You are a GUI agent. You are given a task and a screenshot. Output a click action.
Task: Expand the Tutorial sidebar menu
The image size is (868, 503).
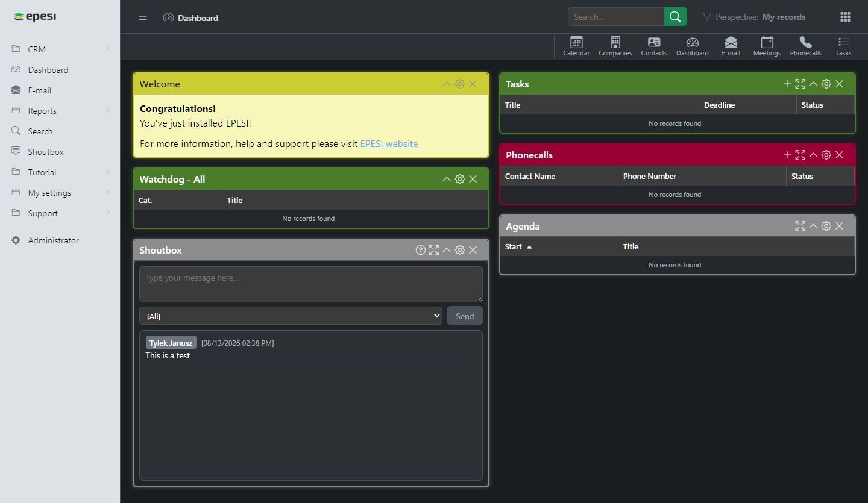click(60, 172)
